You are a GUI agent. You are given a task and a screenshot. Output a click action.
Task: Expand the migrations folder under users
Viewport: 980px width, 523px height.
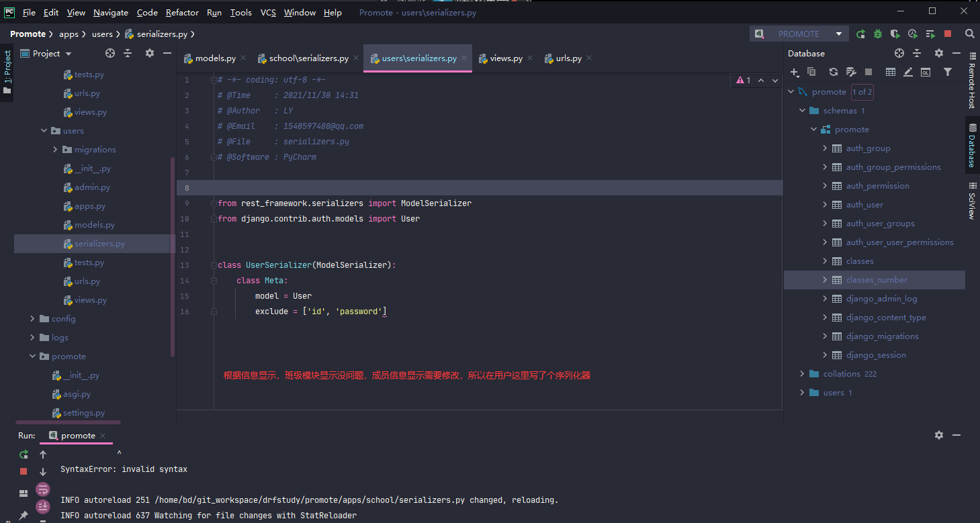coord(56,150)
